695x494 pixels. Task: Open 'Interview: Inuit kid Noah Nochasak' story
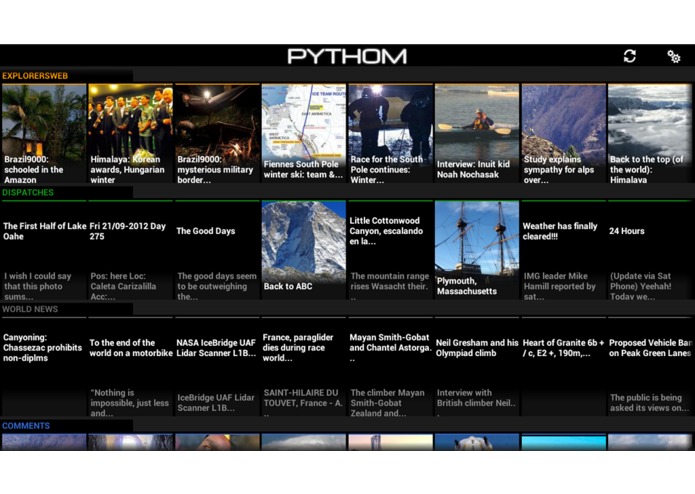[x=477, y=133]
